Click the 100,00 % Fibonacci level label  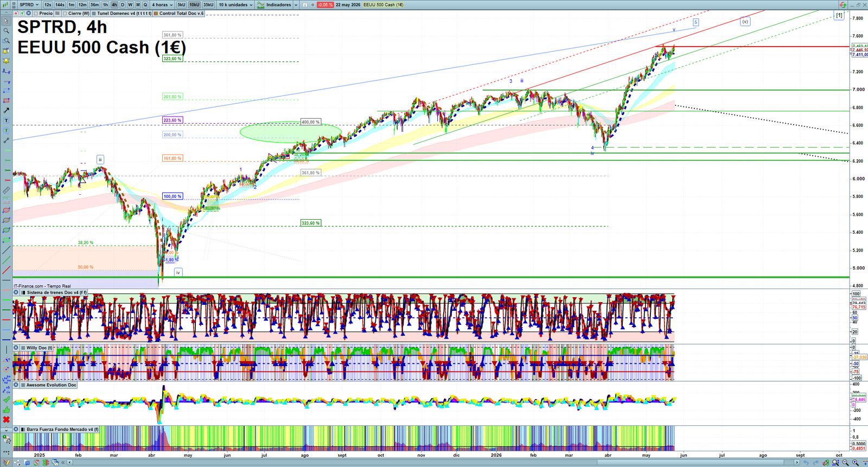tap(173, 196)
